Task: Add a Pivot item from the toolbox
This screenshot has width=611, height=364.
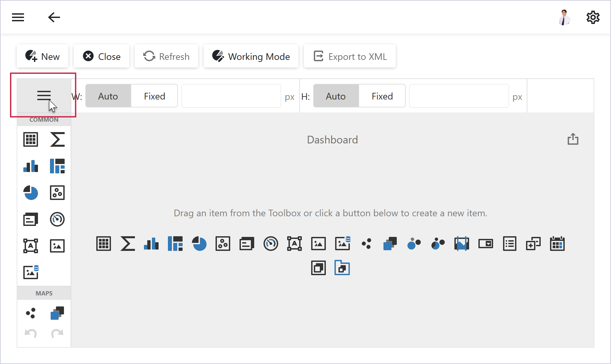Action: tap(57, 139)
